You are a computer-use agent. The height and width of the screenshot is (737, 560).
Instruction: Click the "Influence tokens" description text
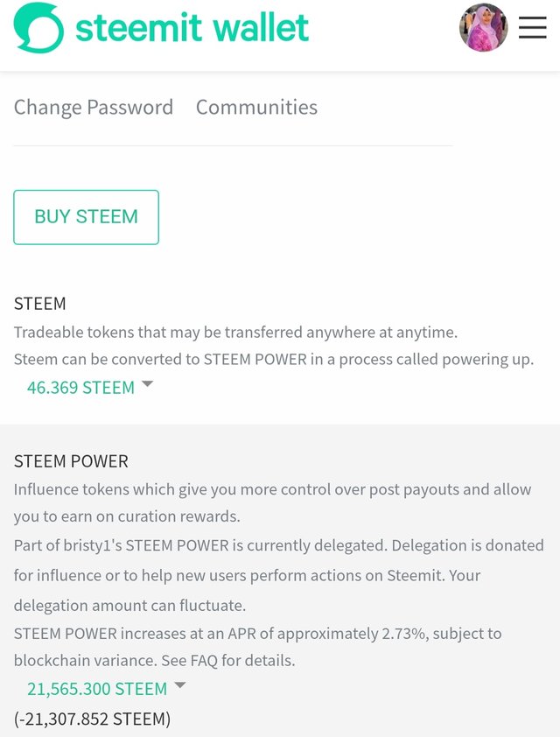click(x=272, y=503)
